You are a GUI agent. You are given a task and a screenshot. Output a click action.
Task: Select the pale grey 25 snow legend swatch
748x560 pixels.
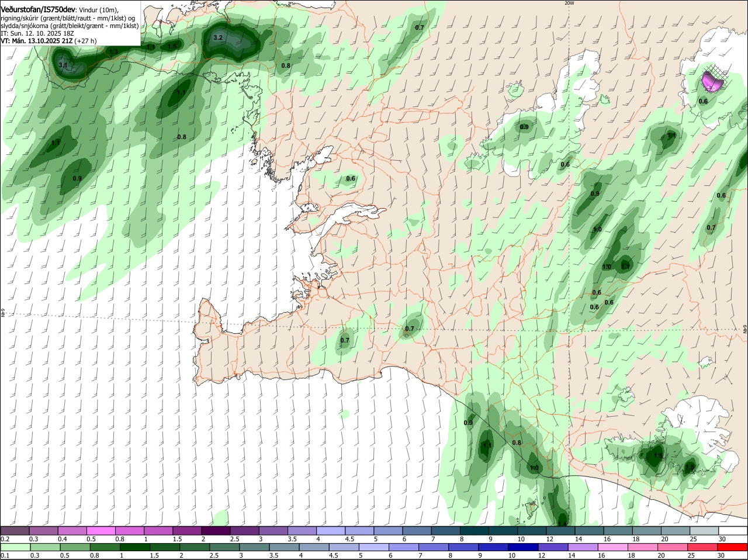(x=704, y=531)
